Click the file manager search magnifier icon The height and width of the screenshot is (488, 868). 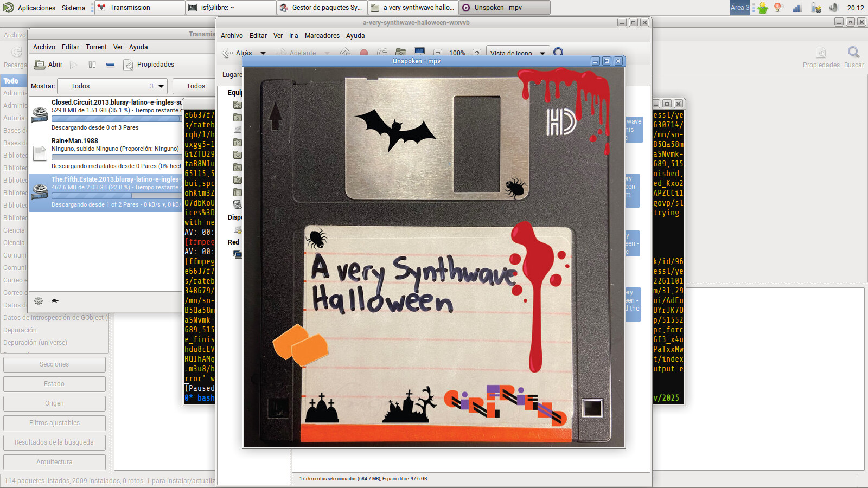(x=558, y=52)
